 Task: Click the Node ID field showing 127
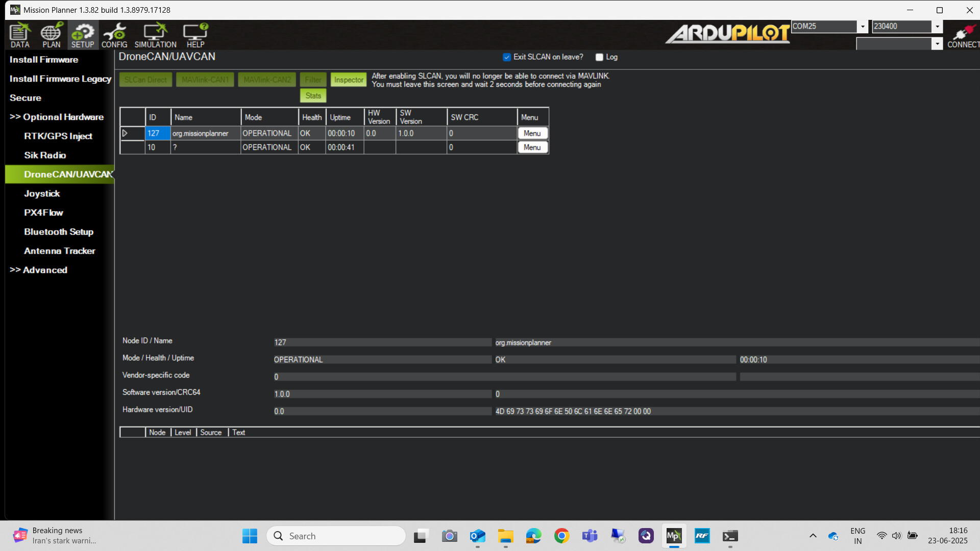[382, 342]
